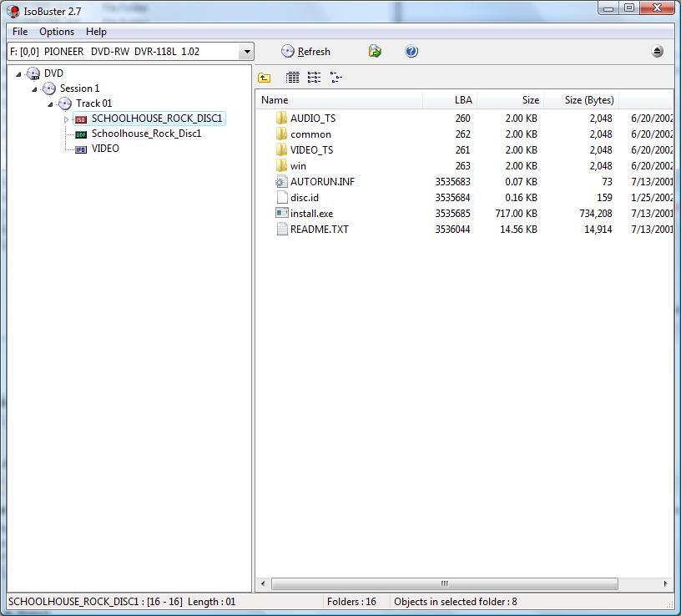Open the Options menu
Viewport: 681px width, 616px height.
(57, 32)
